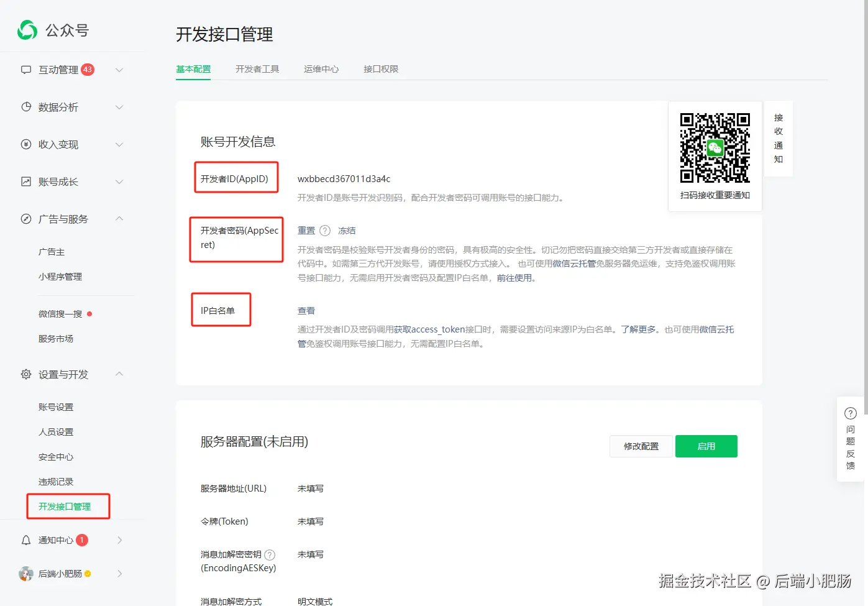Image resolution: width=868 pixels, height=606 pixels.
Task: Open 广告主 in the sidebar
Action: pos(52,252)
